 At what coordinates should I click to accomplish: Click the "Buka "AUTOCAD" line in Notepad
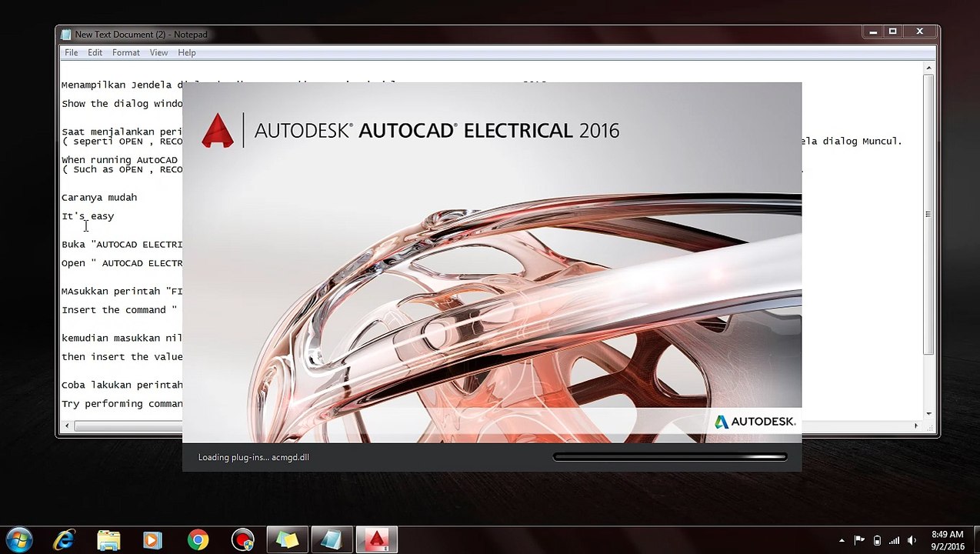tap(122, 244)
